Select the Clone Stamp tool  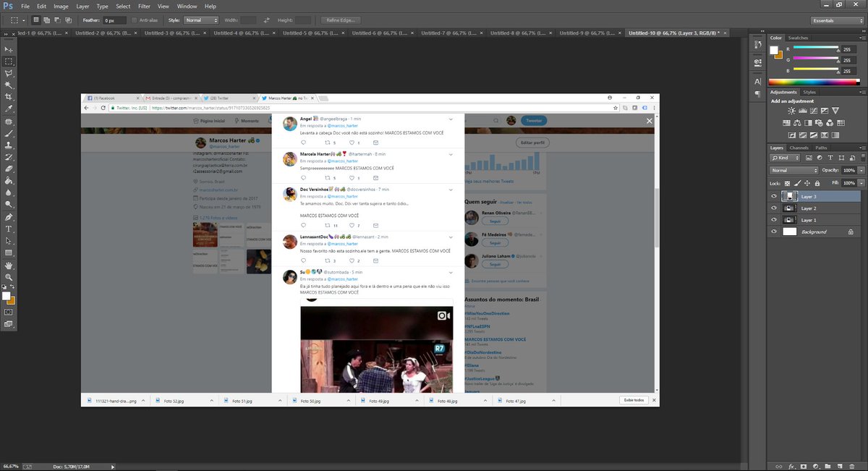(x=9, y=145)
